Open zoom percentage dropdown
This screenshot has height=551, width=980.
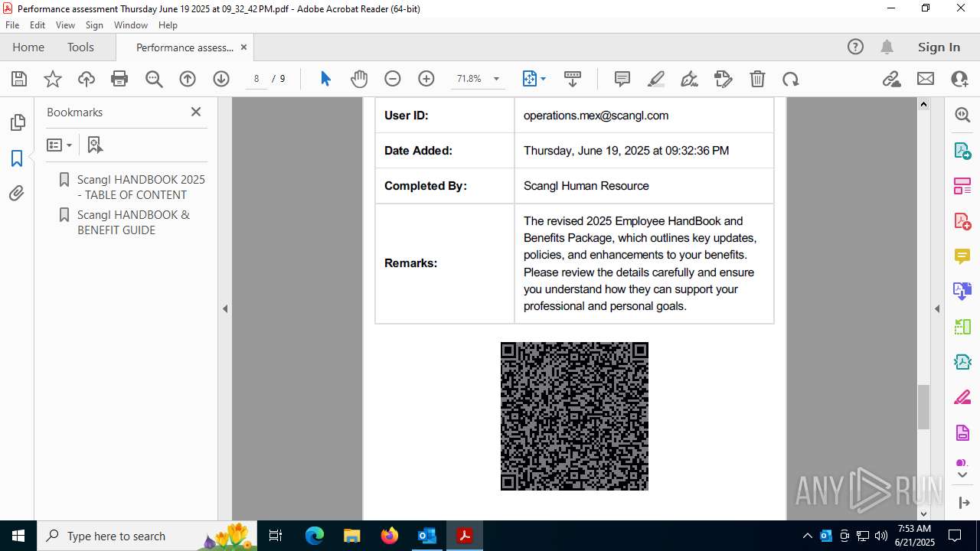pos(496,79)
